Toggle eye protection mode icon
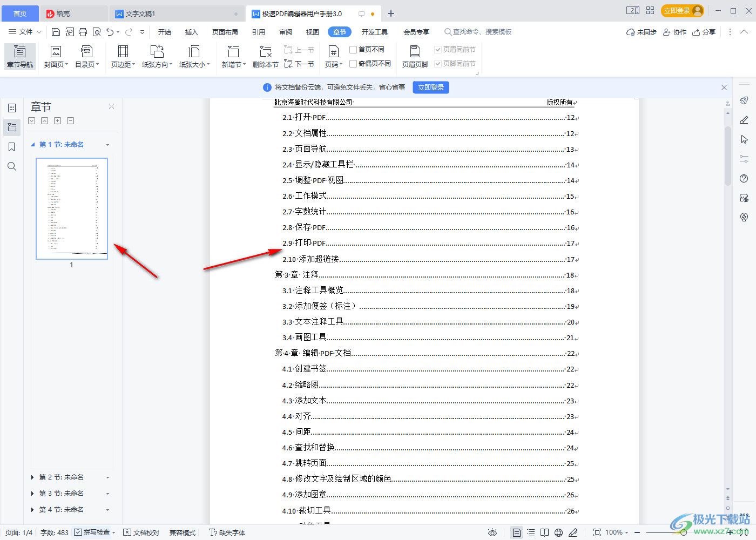Screen dimensions: 756x540 (492, 532)
